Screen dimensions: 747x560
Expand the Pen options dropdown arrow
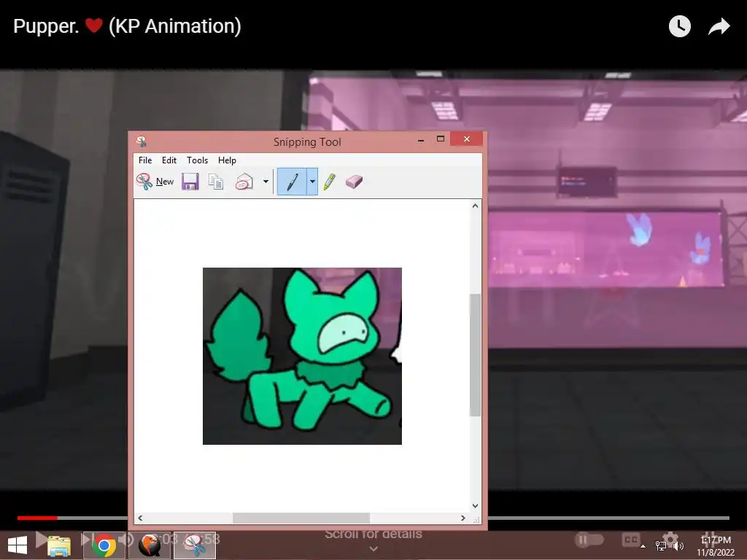tap(312, 182)
